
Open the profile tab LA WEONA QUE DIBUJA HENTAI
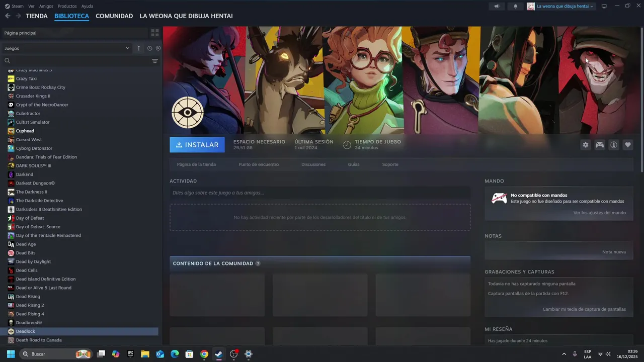pyautogui.click(x=186, y=16)
